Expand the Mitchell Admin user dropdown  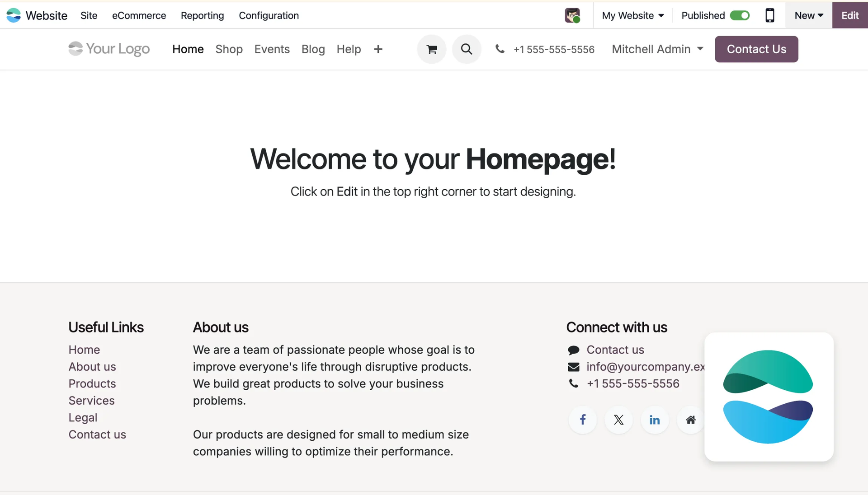tap(657, 49)
